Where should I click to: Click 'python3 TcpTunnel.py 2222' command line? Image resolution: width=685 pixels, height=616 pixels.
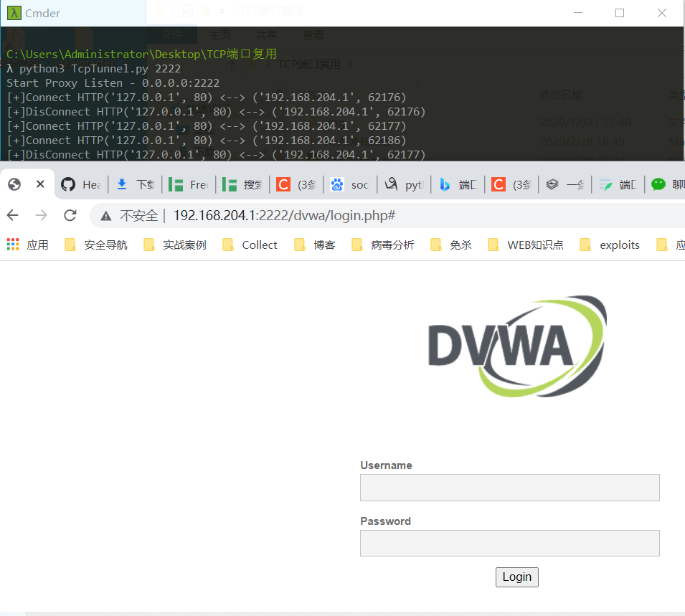(x=100, y=69)
